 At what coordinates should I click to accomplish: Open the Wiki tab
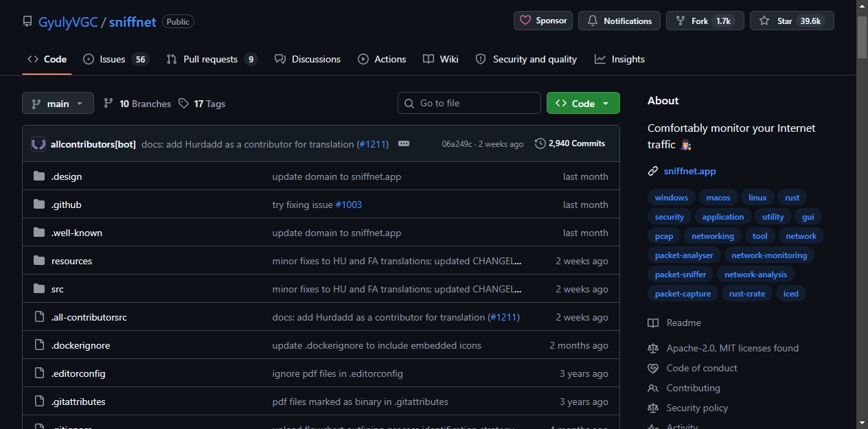(441, 59)
